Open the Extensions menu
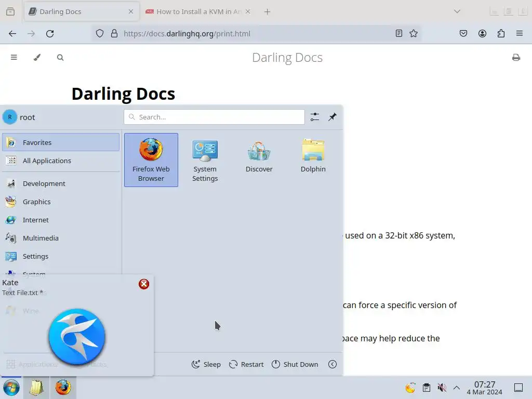This screenshot has height=399, width=532. pyautogui.click(x=501, y=34)
